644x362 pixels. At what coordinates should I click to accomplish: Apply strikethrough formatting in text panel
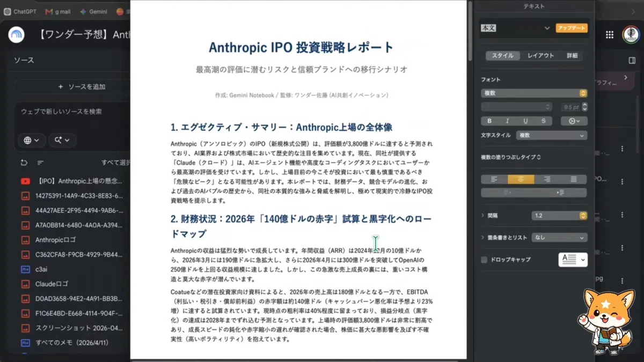coord(544,121)
